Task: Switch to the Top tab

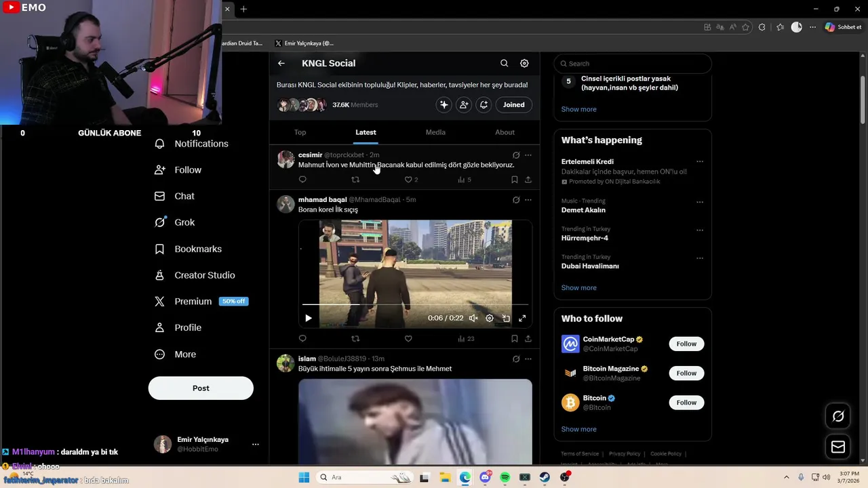Action: pyautogui.click(x=300, y=132)
